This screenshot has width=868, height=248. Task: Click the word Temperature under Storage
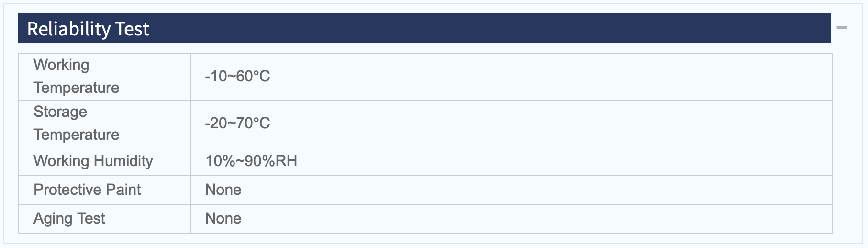(x=77, y=135)
